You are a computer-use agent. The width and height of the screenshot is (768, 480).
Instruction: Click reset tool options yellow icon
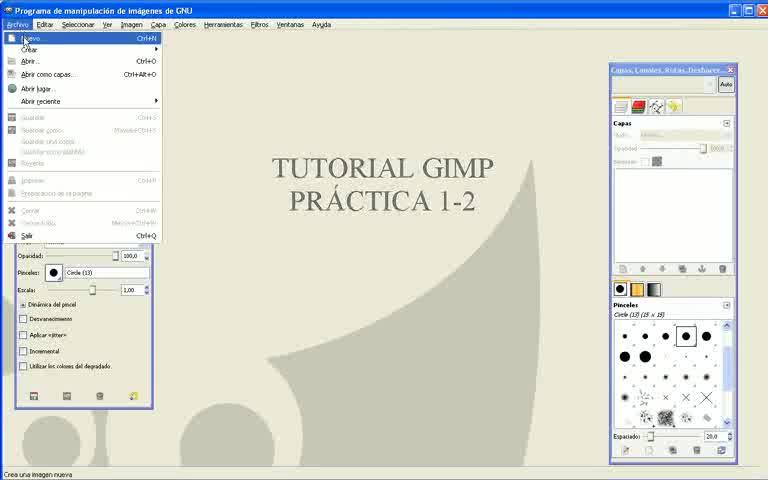click(133, 396)
